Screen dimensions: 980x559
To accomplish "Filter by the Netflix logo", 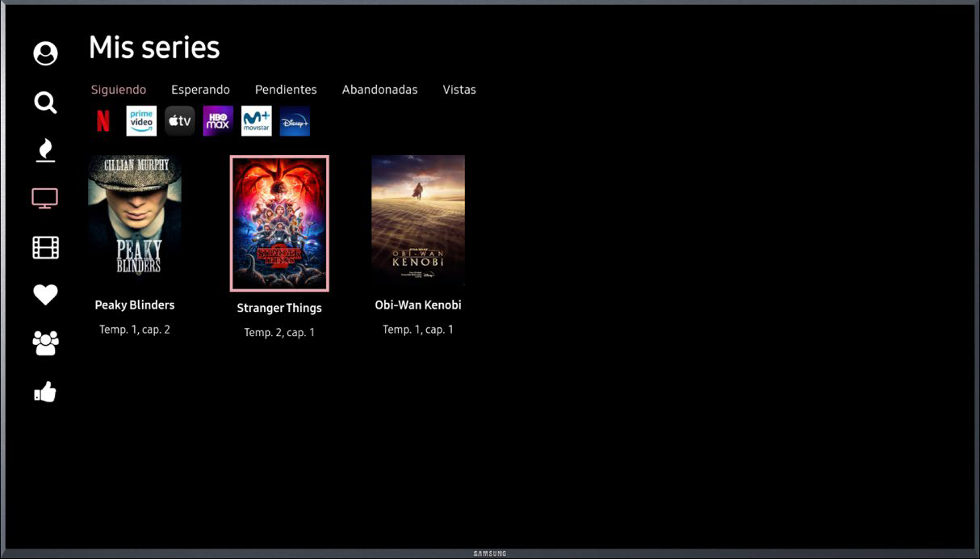I will [103, 121].
